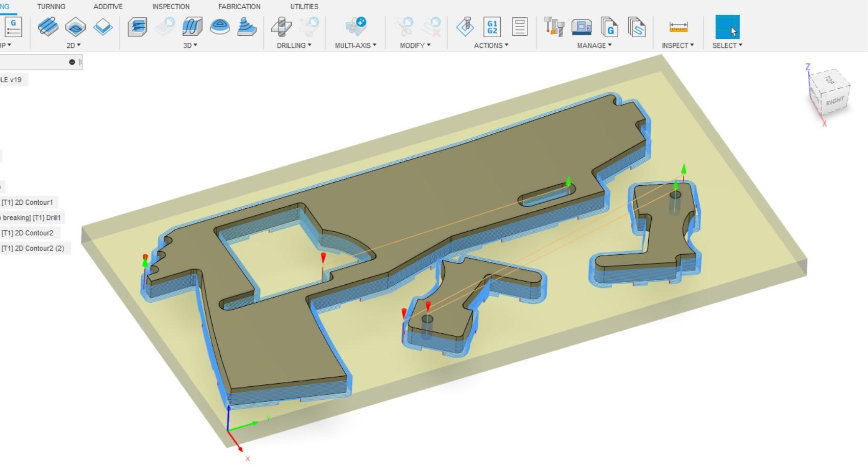868x466 pixels.
Task: Choose the 2D Pocket tool icon
Action: click(75, 27)
